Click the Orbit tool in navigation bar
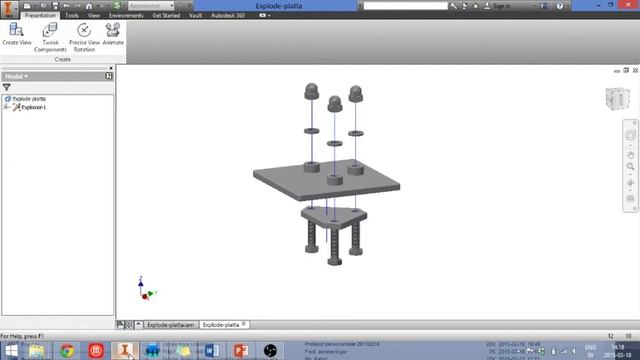Viewport: 640px width, 360px height. point(630,183)
